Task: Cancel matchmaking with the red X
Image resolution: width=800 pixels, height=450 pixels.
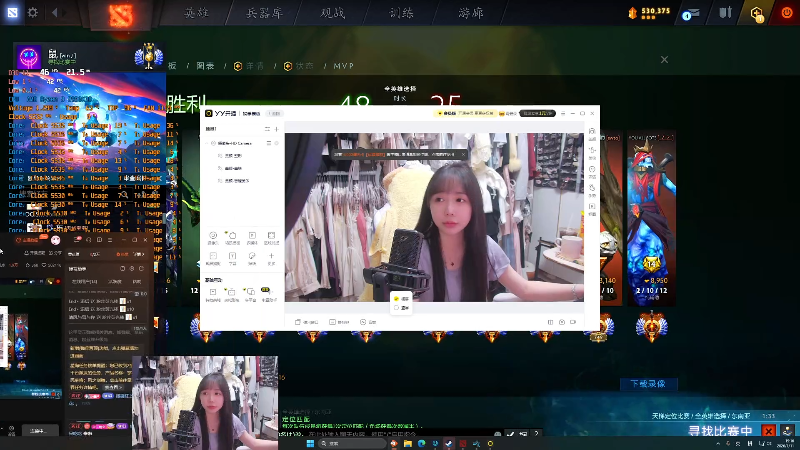Action: click(768, 431)
